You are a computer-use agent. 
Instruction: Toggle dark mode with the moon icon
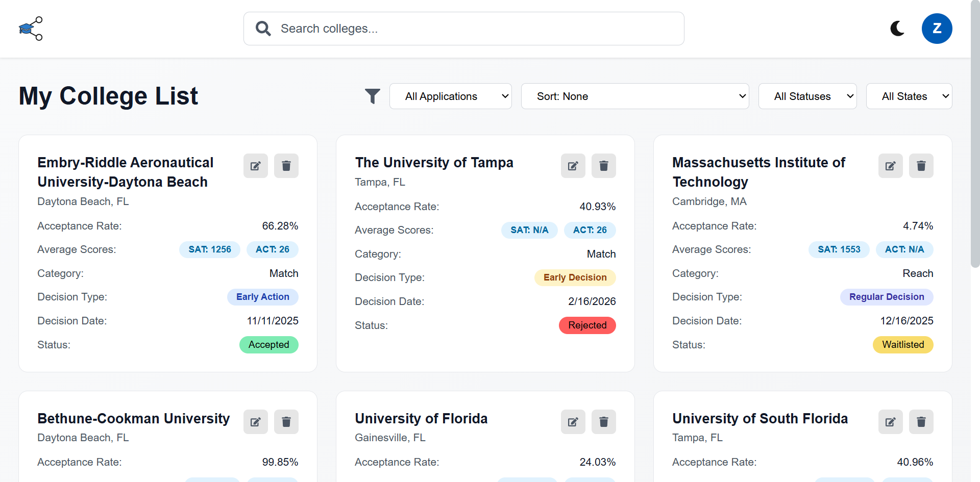click(x=897, y=29)
